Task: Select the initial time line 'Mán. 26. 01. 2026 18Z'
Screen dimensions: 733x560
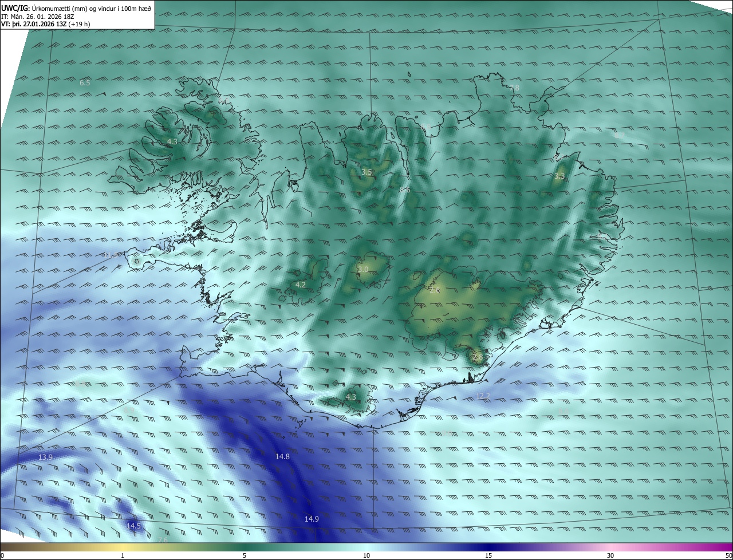Action: (42, 16)
